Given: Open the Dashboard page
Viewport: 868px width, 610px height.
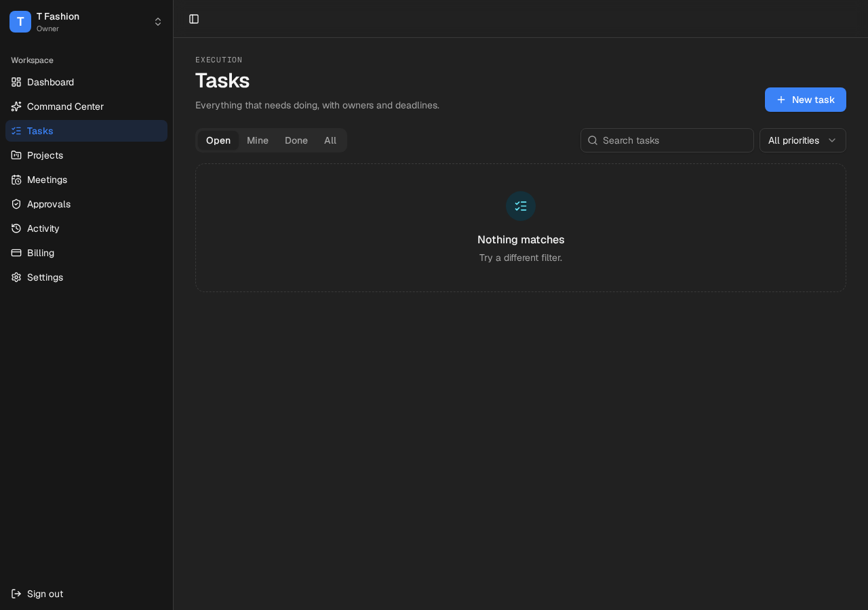Looking at the screenshot, I should (x=86, y=82).
